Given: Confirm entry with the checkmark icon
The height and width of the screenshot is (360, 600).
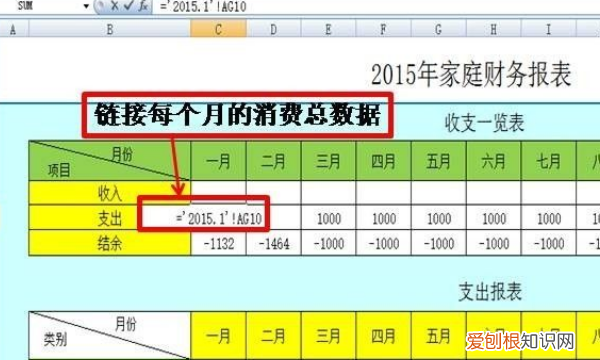Looking at the screenshot, I should tap(129, 6).
